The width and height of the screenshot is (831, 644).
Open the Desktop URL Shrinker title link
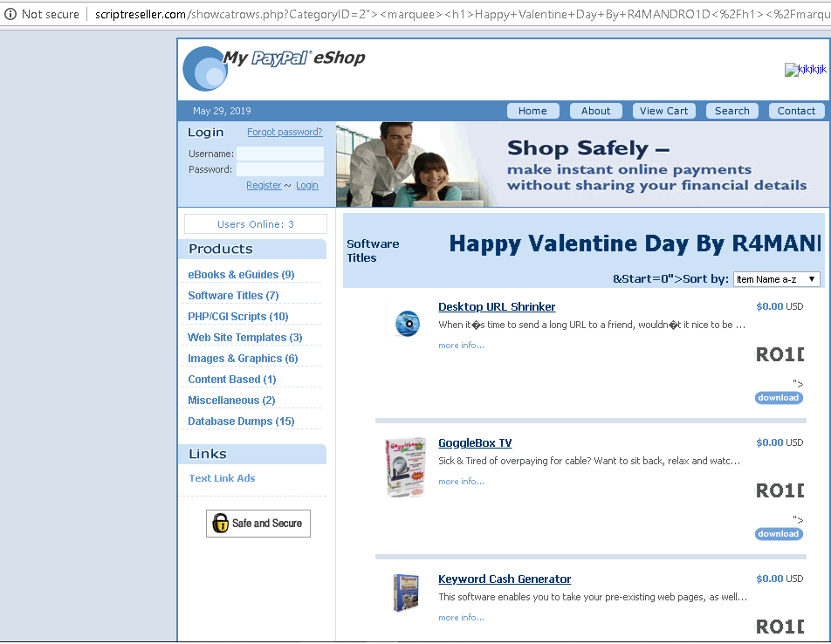click(x=497, y=306)
